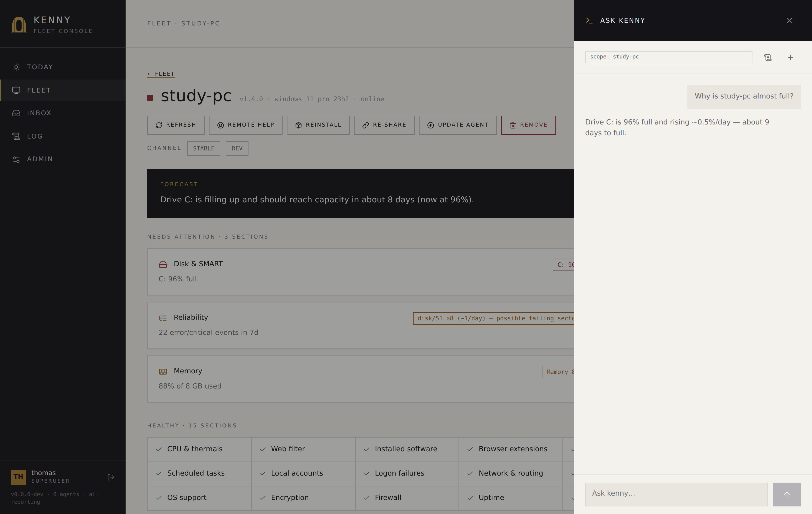Click the sign-out icon next to thomas
Viewport: 812px width, 514px height.
pos(111,477)
